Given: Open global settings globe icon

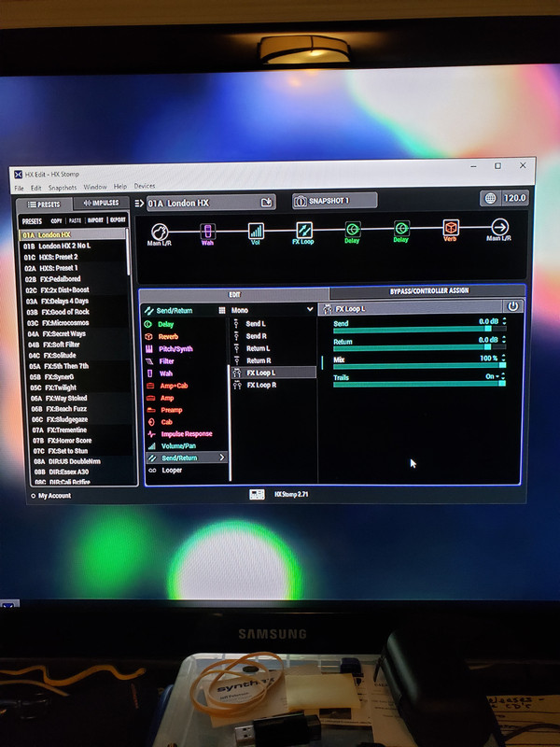Looking at the screenshot, I should pyautogui.click(x=491, y=198).
